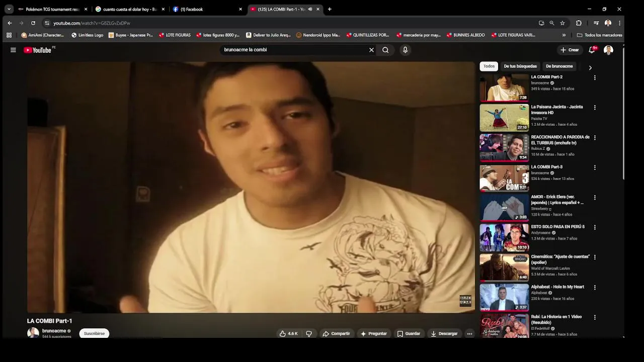
Task: Open options menu for Alphabeat Hole In My Heart
Action: coord(595,287)
